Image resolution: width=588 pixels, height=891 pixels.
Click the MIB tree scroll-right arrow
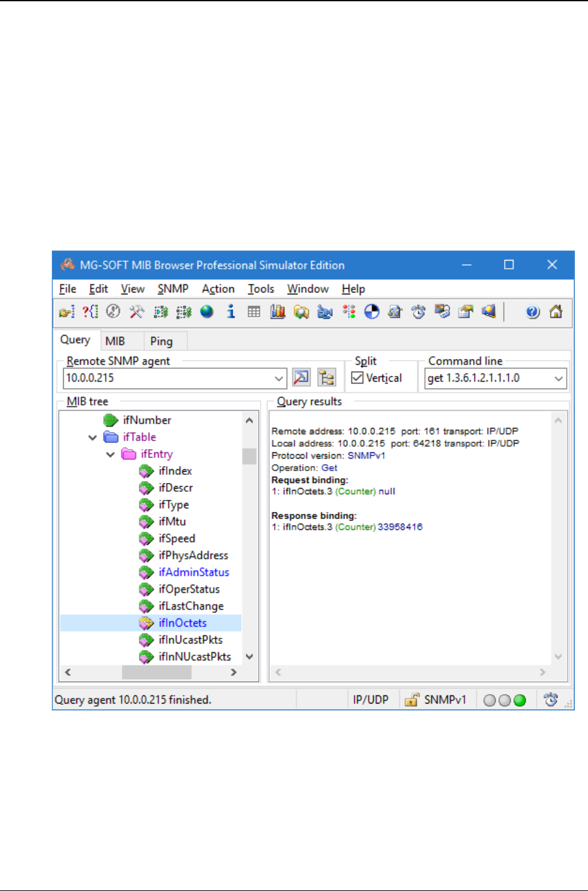coord(234,672)
